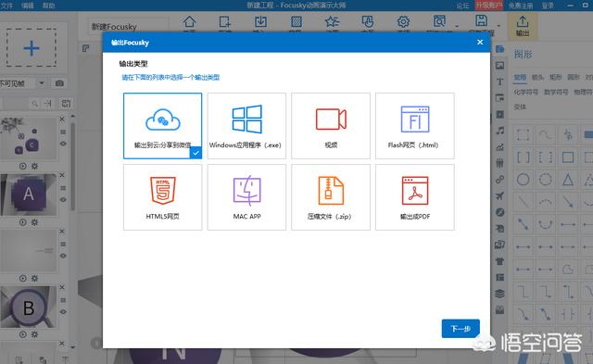Open the 文件 menu
The height and width of the screenshot is (364, 593).
tap(6, 6)
